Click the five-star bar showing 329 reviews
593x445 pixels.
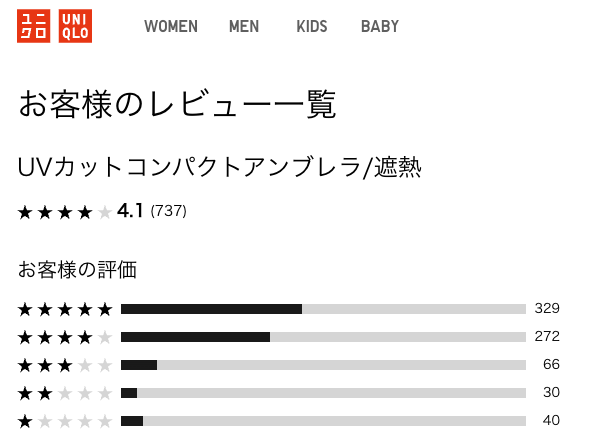click(x=323, y=309)
